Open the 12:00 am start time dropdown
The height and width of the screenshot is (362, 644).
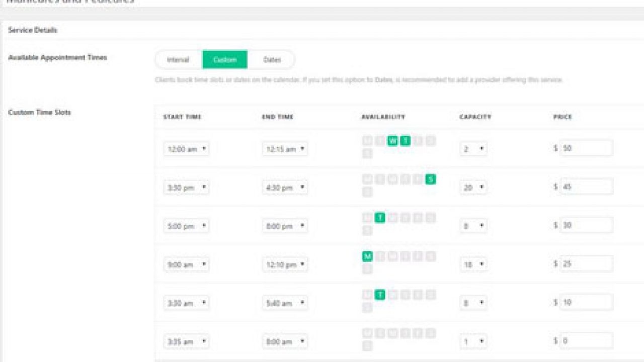pos(186,149)
